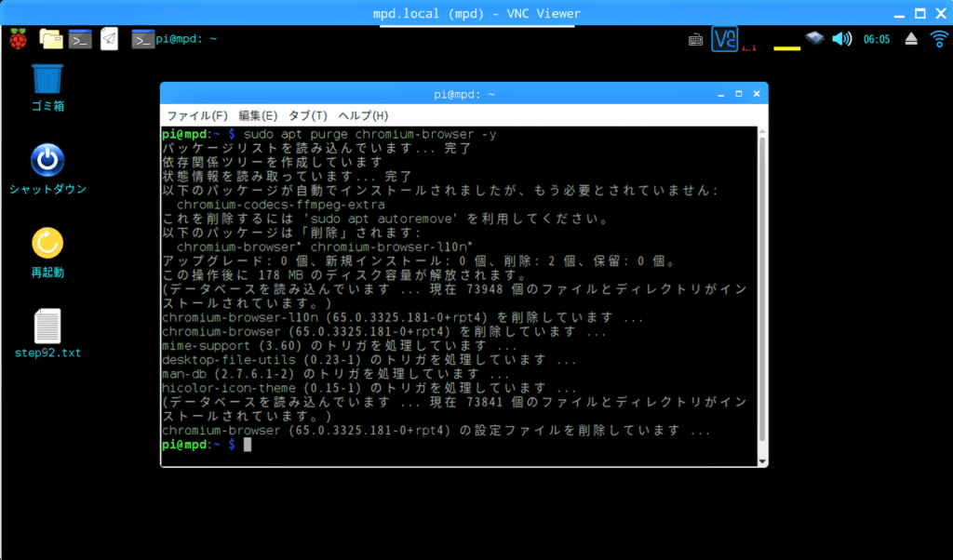Open the タブ(T) menu
The image size is (953, 560).
[307, 115]
